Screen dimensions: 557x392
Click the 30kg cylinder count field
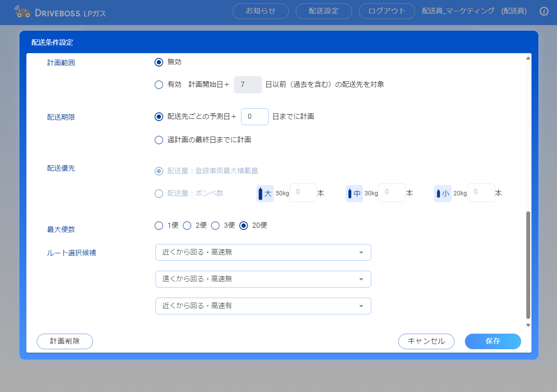pyautogui.click(x=392, y=193)
